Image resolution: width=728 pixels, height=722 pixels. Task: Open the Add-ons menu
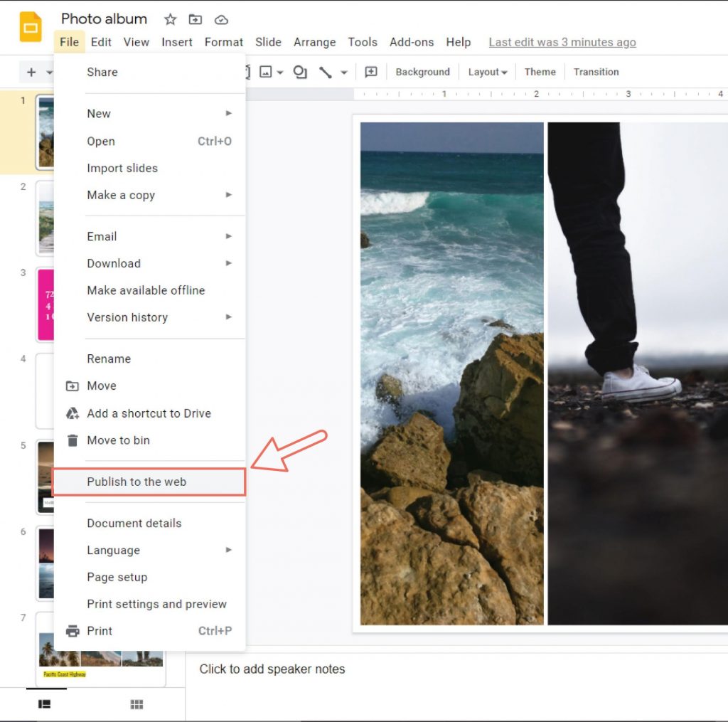pos(412,42)
